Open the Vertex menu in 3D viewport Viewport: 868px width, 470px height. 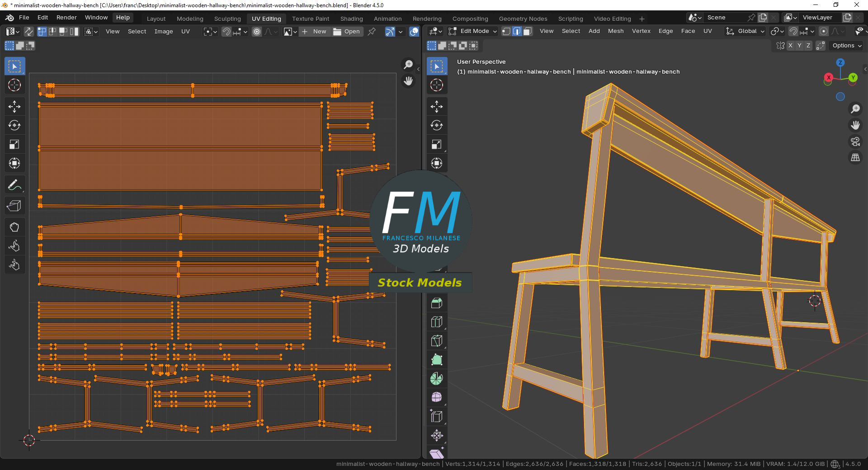pyautogui.click(x=641, y=31)
